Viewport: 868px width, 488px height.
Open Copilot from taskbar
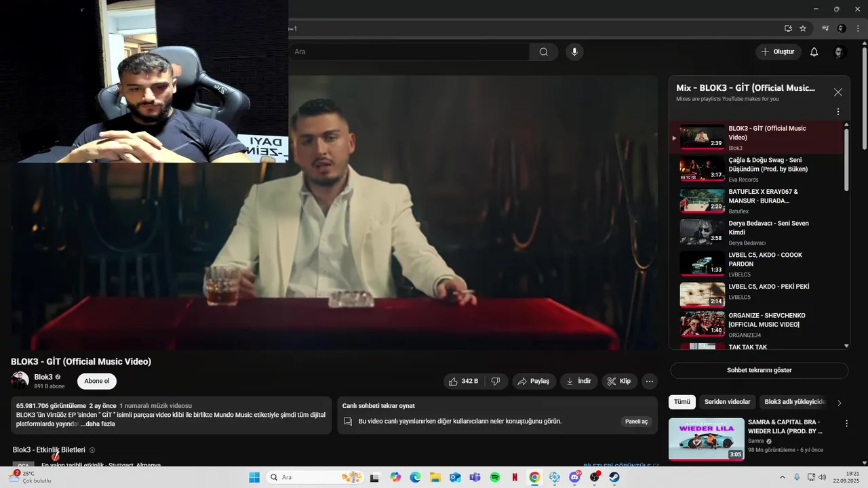tap(396, 477)
